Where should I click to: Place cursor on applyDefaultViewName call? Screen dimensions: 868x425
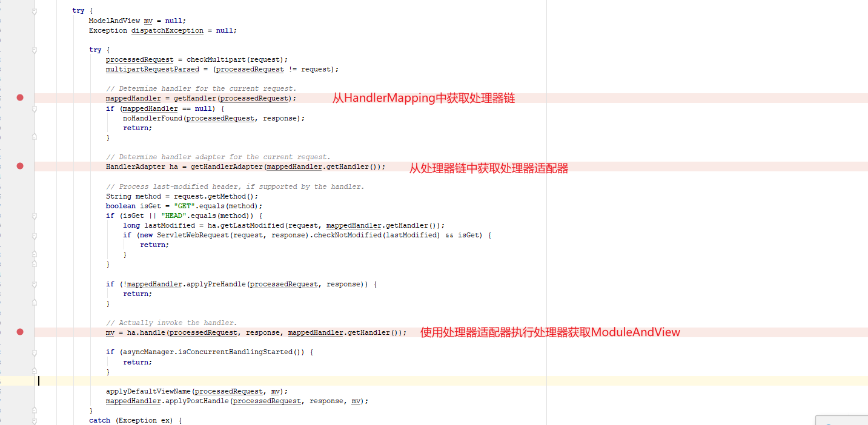[148, 391]
